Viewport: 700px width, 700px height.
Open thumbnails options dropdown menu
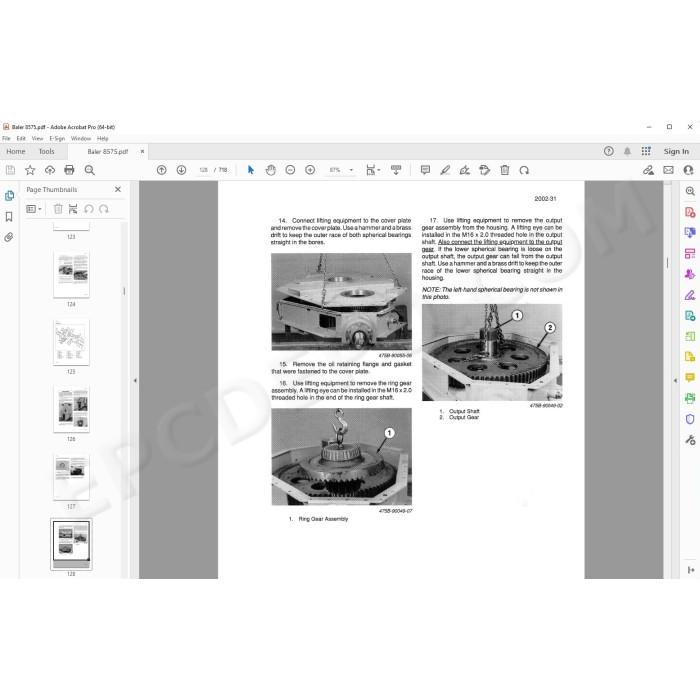click(33, 209)
